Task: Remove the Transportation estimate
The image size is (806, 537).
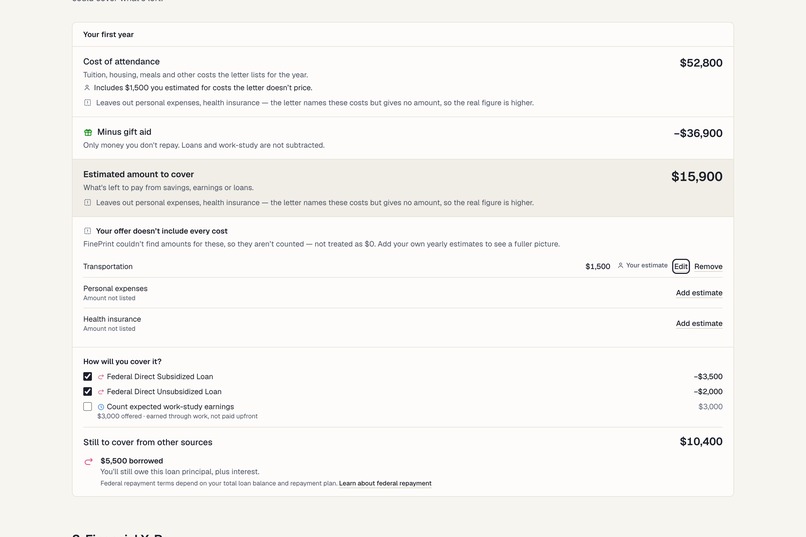Action: coord(708,267)
